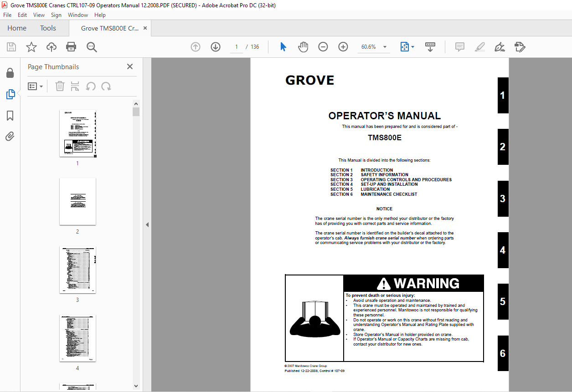The width and height of the screenshot is (572, 392).
Task: Open the View menu
Action: click(39, 15)
